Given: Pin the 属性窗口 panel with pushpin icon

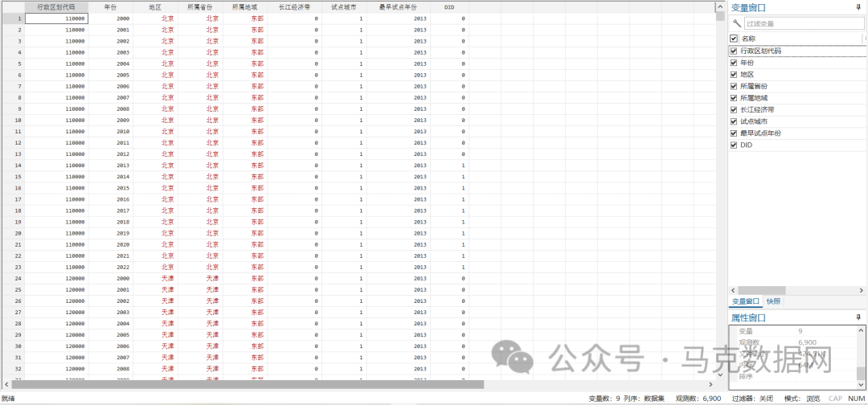Looking at the screenshot, I should click(858, 317).
